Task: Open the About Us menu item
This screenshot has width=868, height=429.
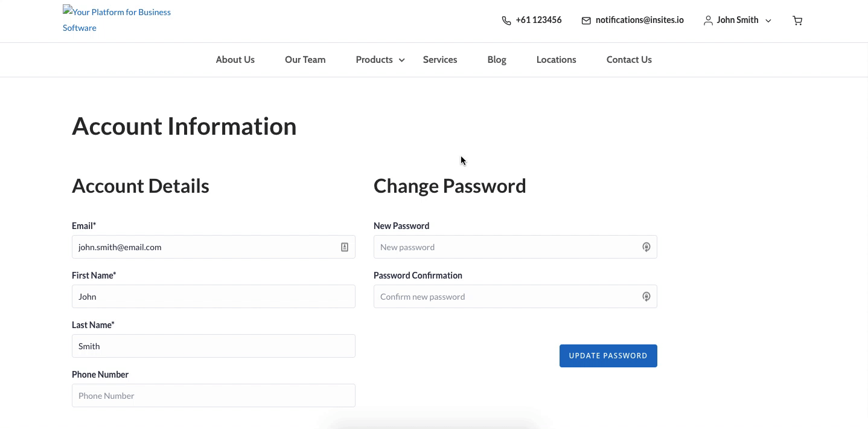Action: [x=235, y=60]
